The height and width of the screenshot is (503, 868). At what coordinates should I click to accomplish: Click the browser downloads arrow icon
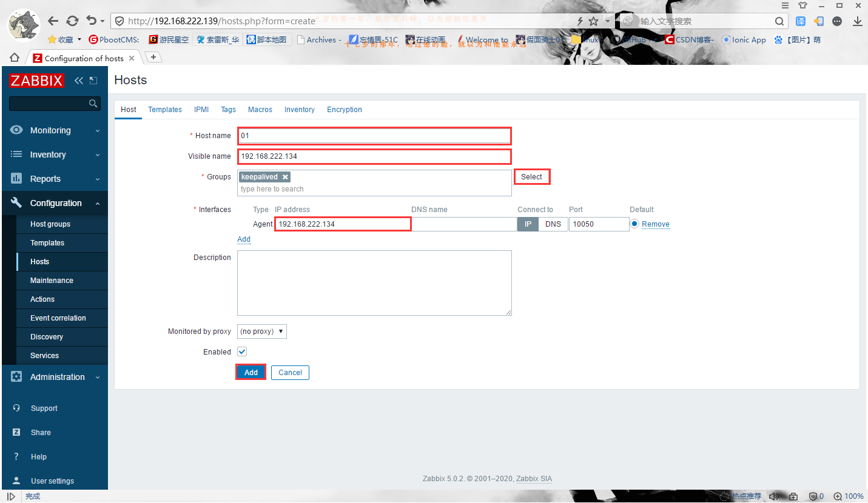(858, 21)
